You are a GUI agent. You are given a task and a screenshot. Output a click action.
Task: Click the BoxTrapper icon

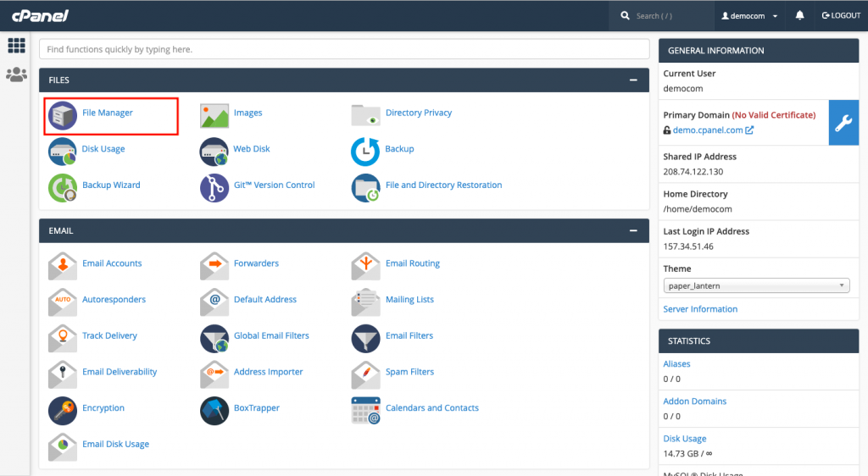click(x=214, y=411)
